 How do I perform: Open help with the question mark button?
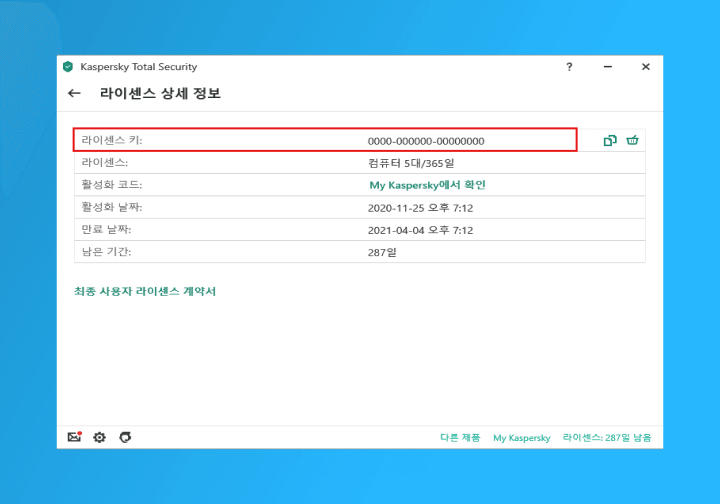[569, 67]
